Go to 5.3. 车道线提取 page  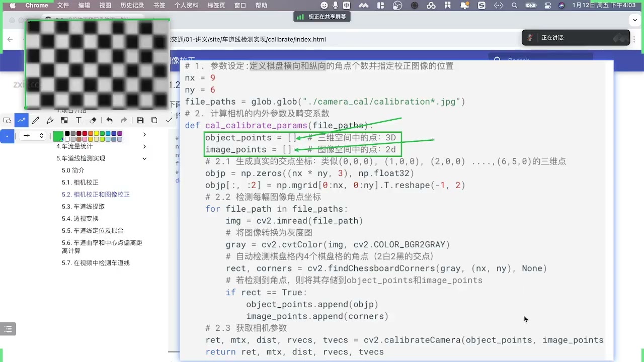pos(84,207)
